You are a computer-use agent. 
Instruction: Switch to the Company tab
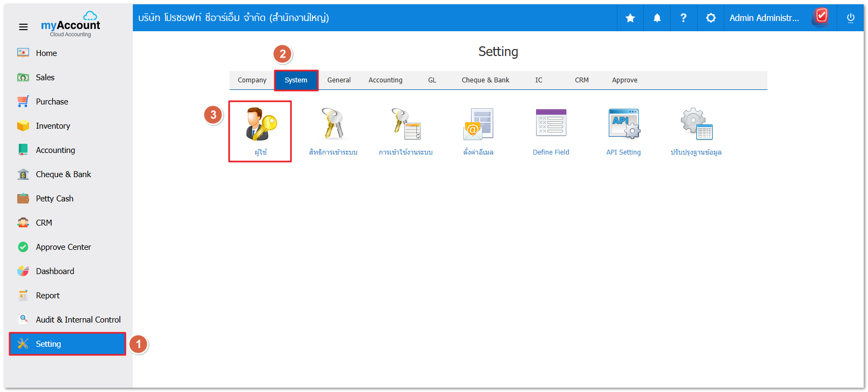point(252,80)
